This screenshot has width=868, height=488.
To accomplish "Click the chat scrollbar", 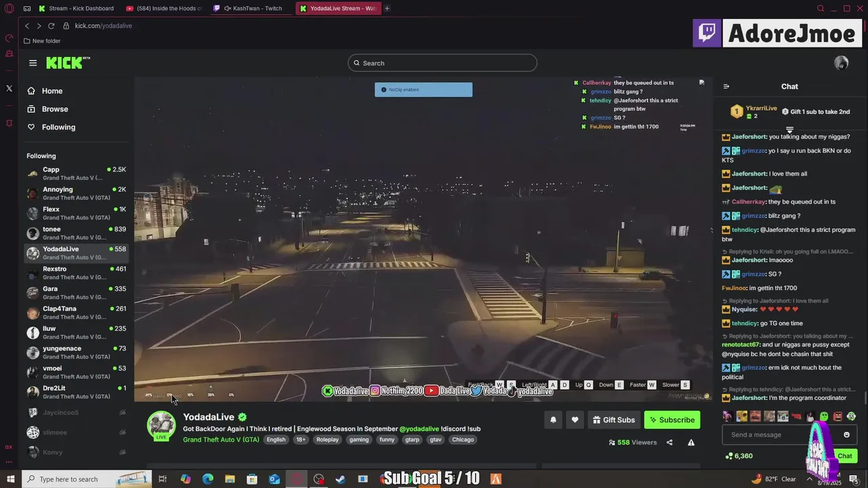I will click(864, 398).
